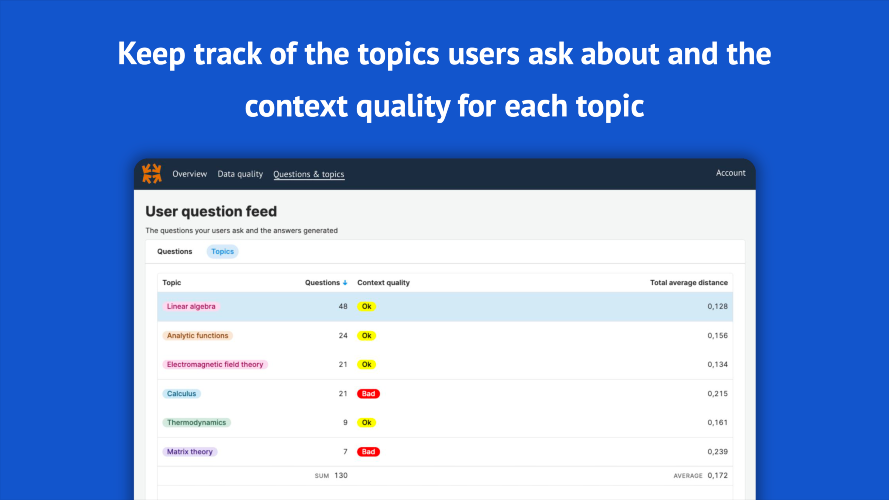Click the Calculus topic tag
Screen dimensions: 889x500
182,393
